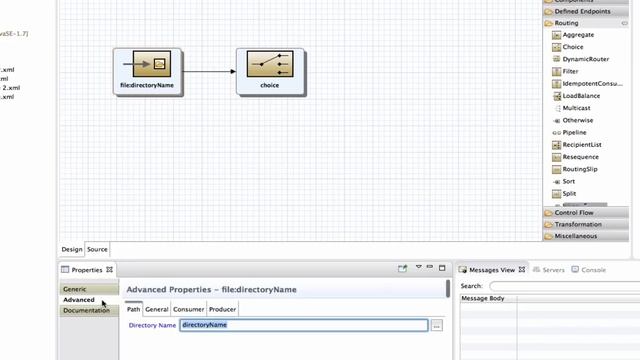This screenshot has height=360, width=640.
Task: Switch to the Console view tab
Action: coord(588,270)
